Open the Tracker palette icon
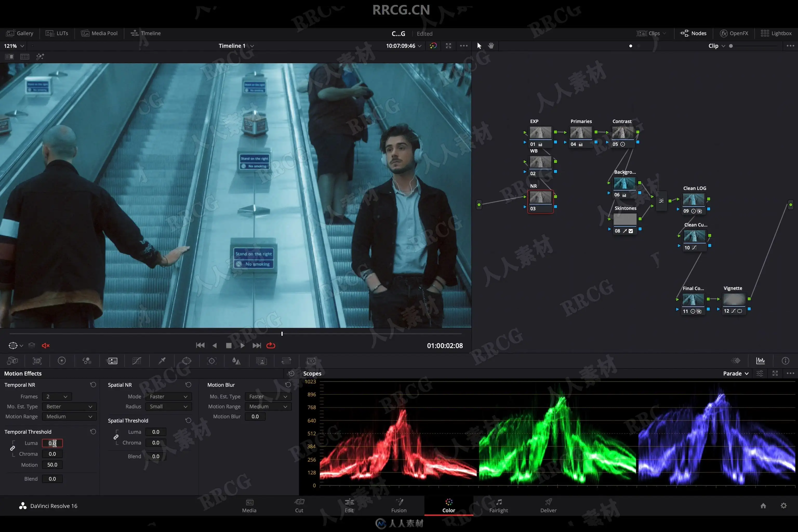The width and height of the screenshot is (798, 532). 212,361
